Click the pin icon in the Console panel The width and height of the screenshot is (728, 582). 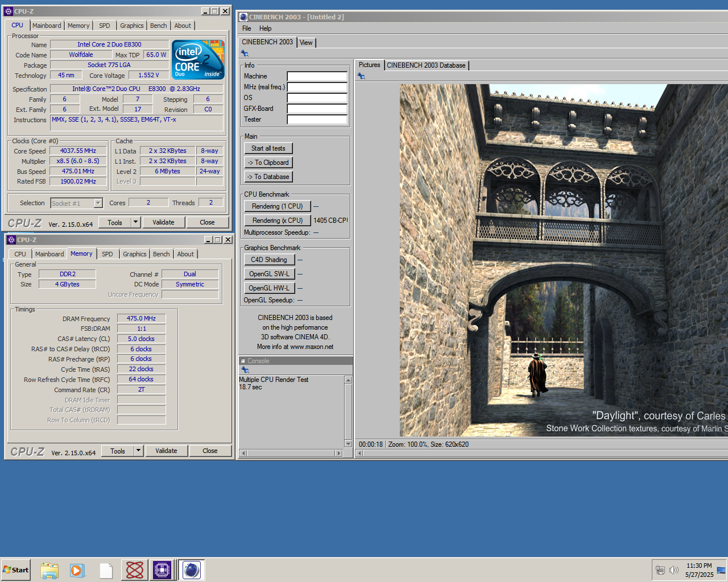tap(245, 369)
